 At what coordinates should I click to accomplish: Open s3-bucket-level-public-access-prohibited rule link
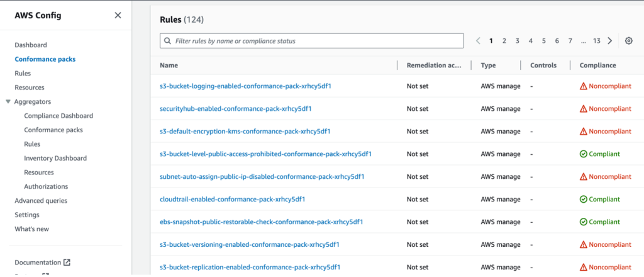(x=266, y=154)
